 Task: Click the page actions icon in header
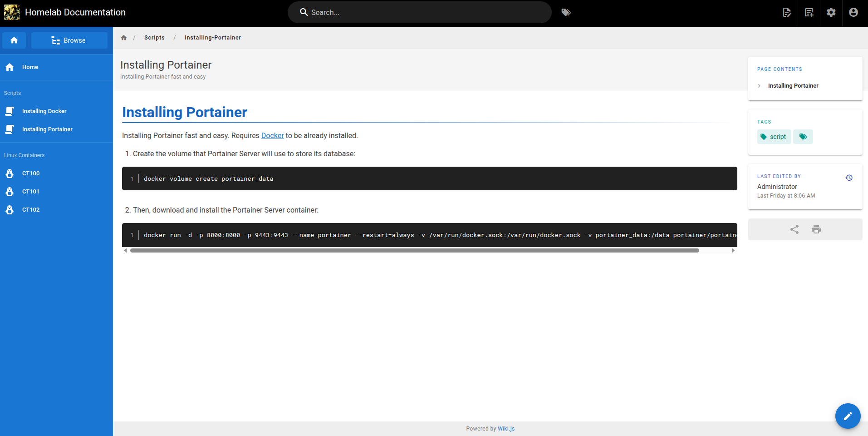(787, 12)
